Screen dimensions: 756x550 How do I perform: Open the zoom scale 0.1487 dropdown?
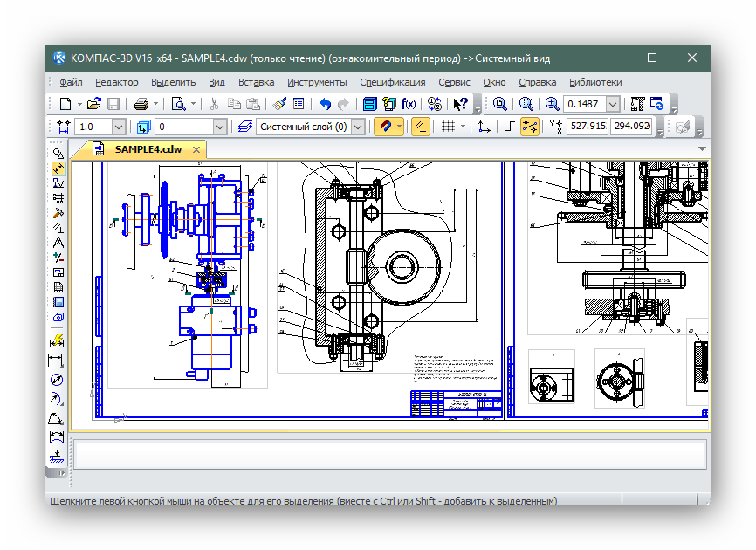coord(613,104)
